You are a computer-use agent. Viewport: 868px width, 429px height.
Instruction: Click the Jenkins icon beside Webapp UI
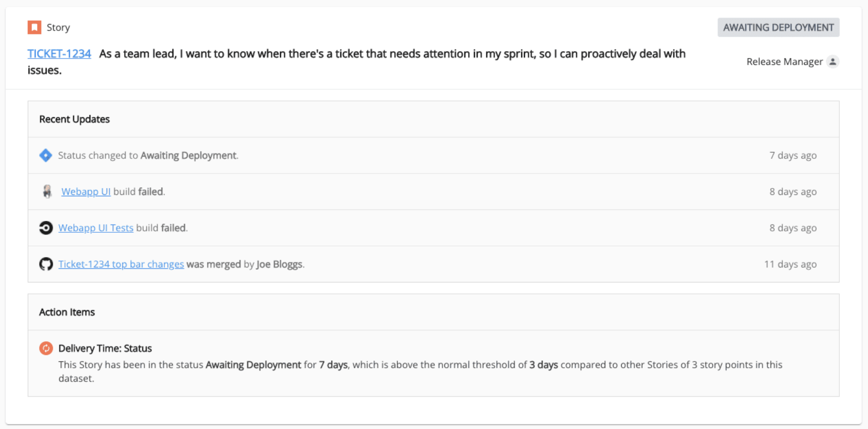point(47,191)
